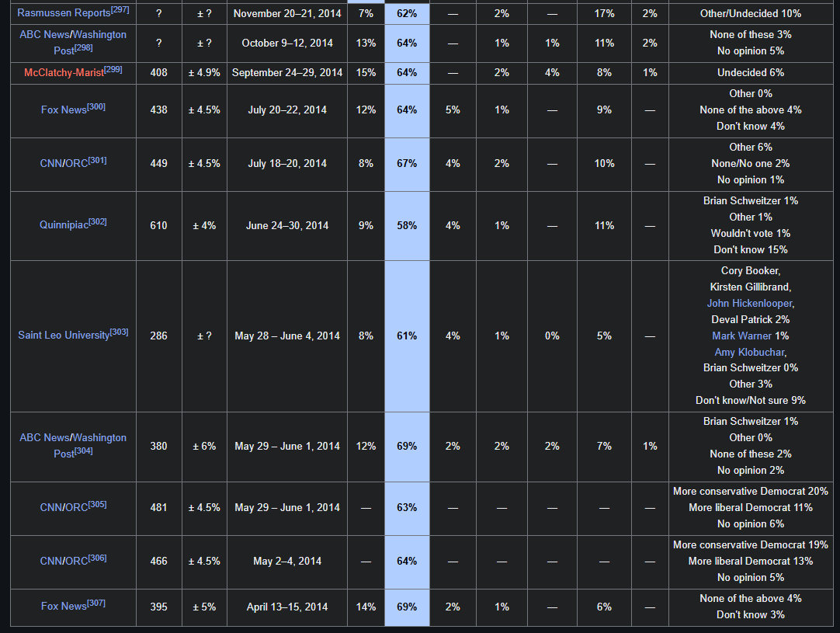The height and width of the screenshot is (633, 840).
Task: Select the date 'November 20–21, 2014'
Action: pos(287,13)
